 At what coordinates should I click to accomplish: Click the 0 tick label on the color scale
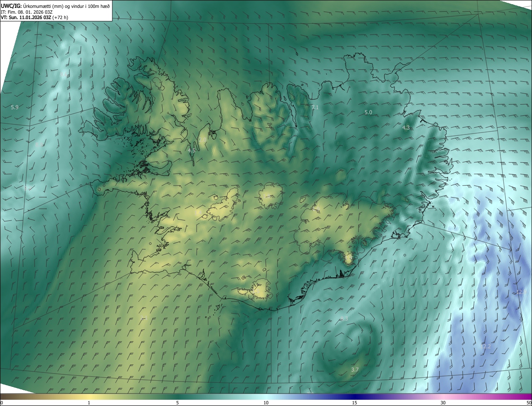coord(1,403)
